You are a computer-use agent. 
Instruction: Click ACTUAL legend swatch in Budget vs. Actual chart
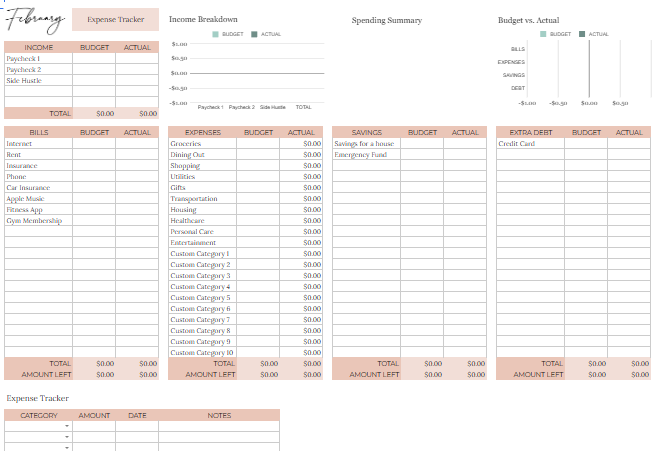tap(582, 34)
